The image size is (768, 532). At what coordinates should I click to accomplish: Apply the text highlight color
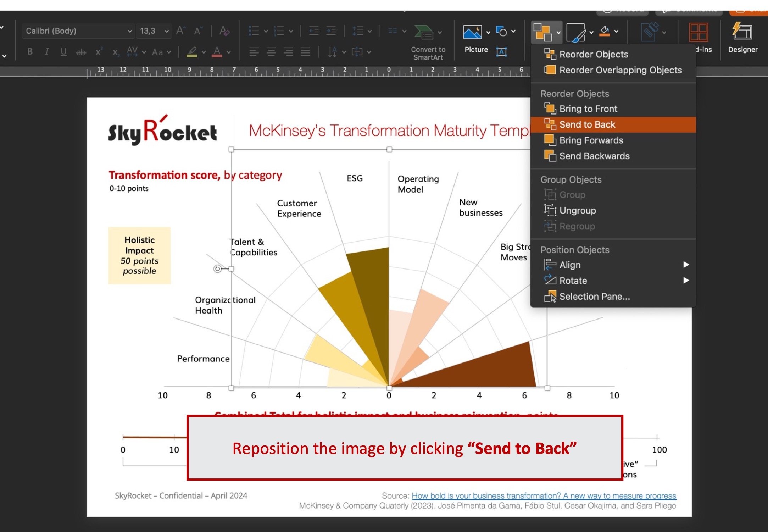point(192,52)
